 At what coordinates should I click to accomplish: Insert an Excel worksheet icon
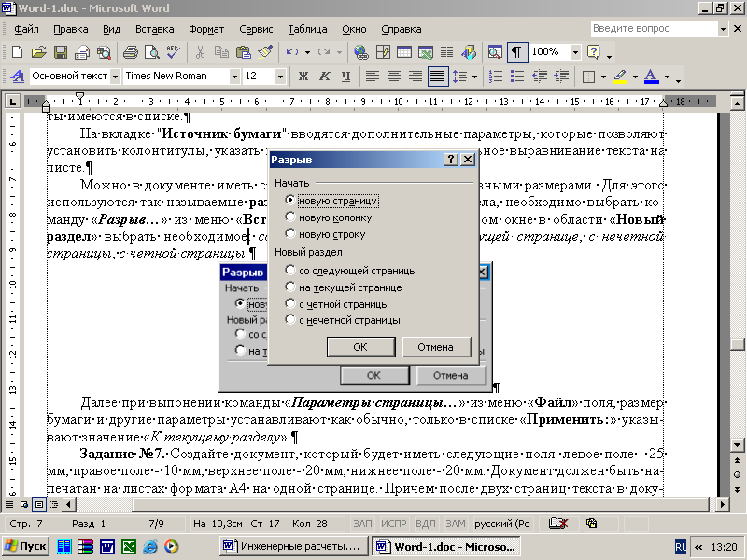(426, 52)
